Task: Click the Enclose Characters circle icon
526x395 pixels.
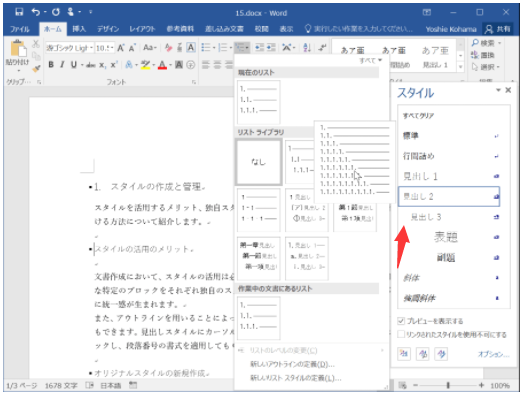Action: pos(191,65)
